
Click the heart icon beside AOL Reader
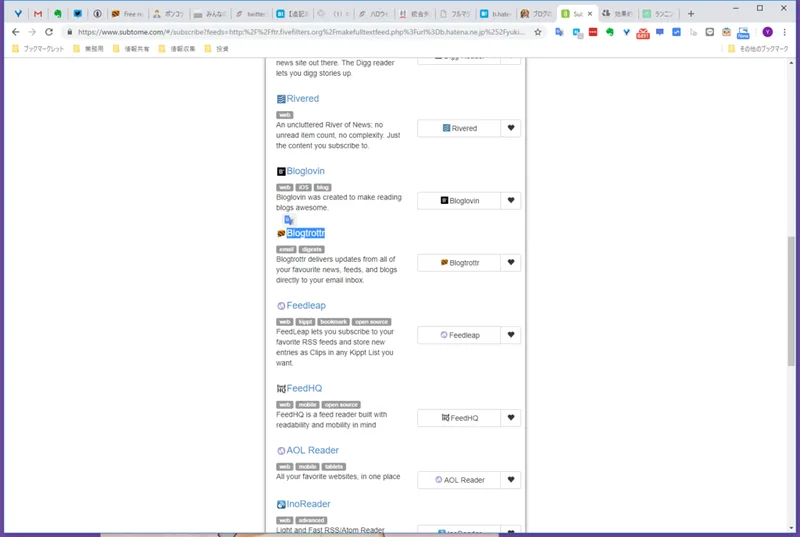pyautogui.click(x=511, y=480)
